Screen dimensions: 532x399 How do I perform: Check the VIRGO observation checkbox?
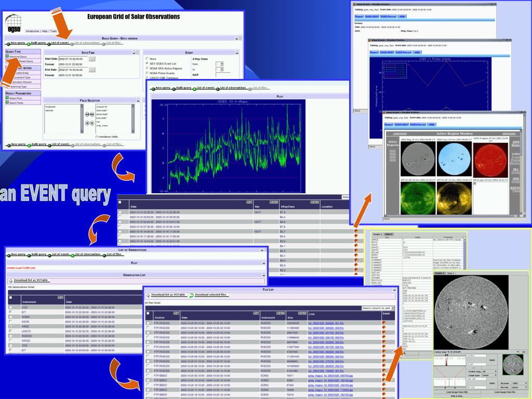(x=10, y=341)
